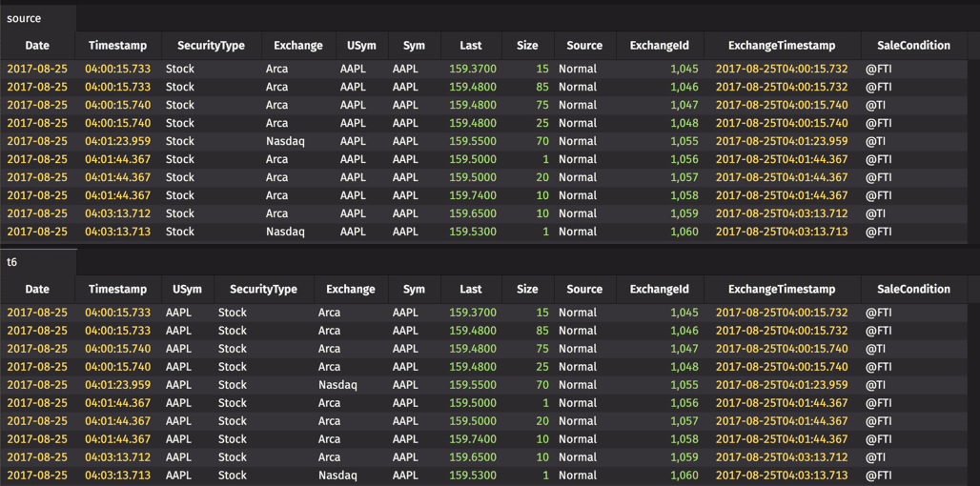Select the 159.3700 Last cell in source table
The image size is (980, 486).
pyautogui.click(x=473, y=69)
